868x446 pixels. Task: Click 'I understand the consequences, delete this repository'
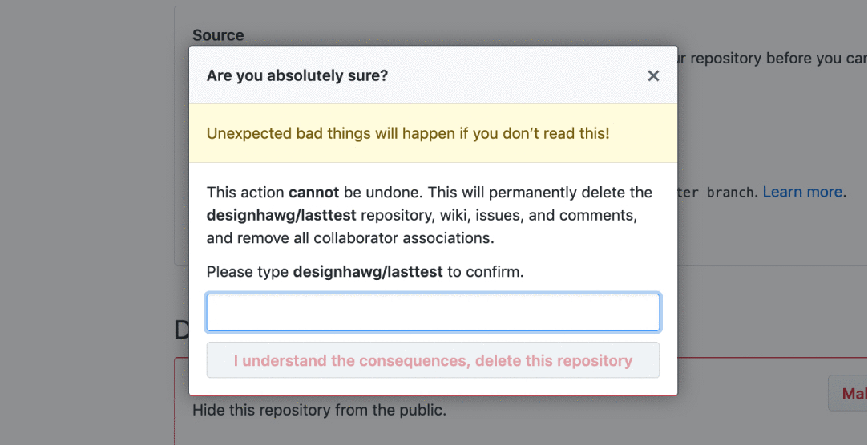(433, 360)
